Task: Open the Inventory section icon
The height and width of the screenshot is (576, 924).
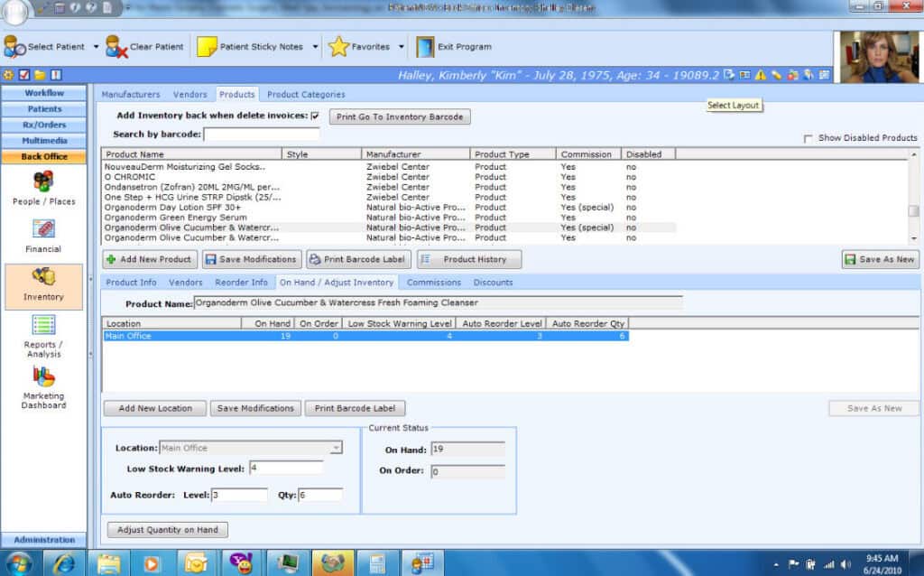Action: click(x=43, y=277)
